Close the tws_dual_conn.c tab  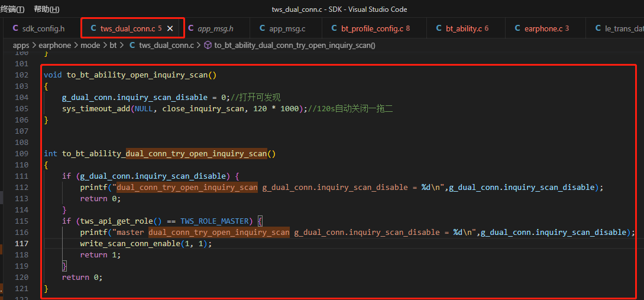170,28
